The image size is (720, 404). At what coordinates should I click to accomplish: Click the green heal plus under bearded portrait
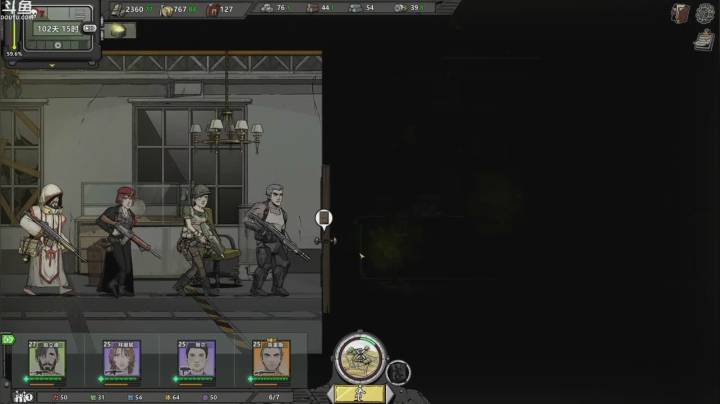pyautogui.click(x=26, y=379)
